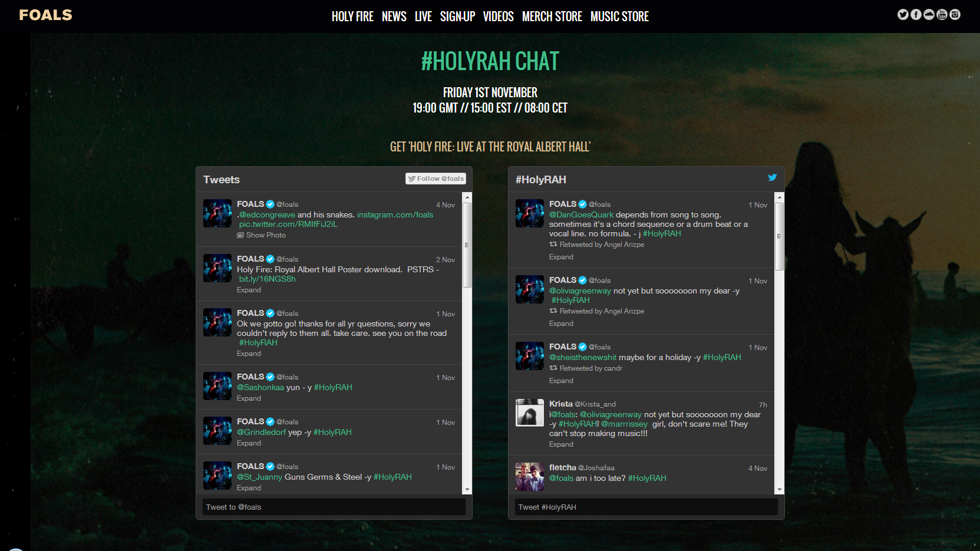Click Krista's avatar thumbnail
Screen dimensions: 980x551
(x=529, y=413)
